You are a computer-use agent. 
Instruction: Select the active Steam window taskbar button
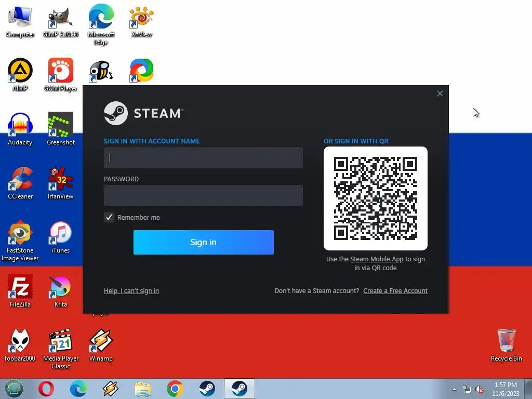pyautogui.click(x=239, y=389)
